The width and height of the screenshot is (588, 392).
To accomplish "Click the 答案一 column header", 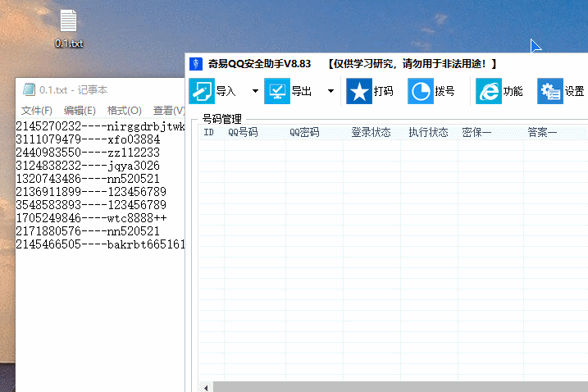I will 556,132.
